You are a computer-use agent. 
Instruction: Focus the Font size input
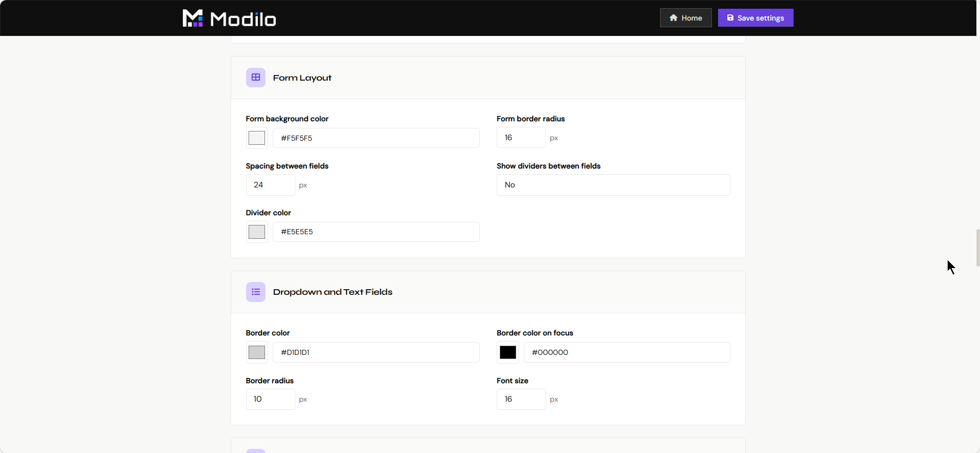pos(521,399)
